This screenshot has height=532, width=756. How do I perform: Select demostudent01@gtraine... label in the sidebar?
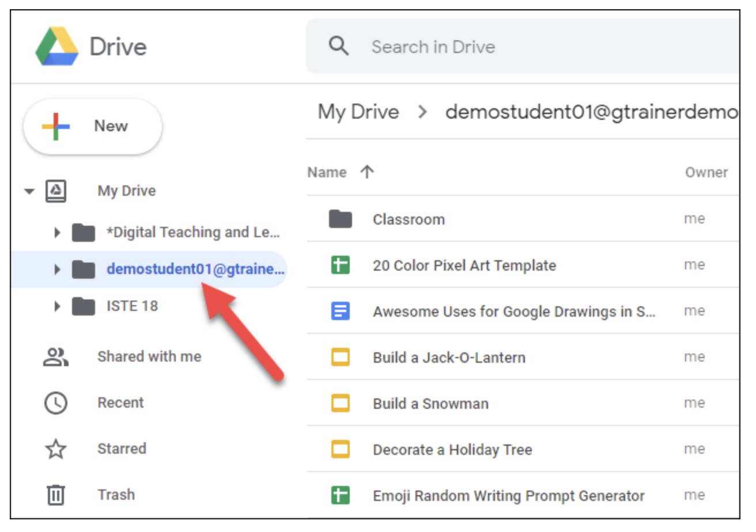point(195,269)
